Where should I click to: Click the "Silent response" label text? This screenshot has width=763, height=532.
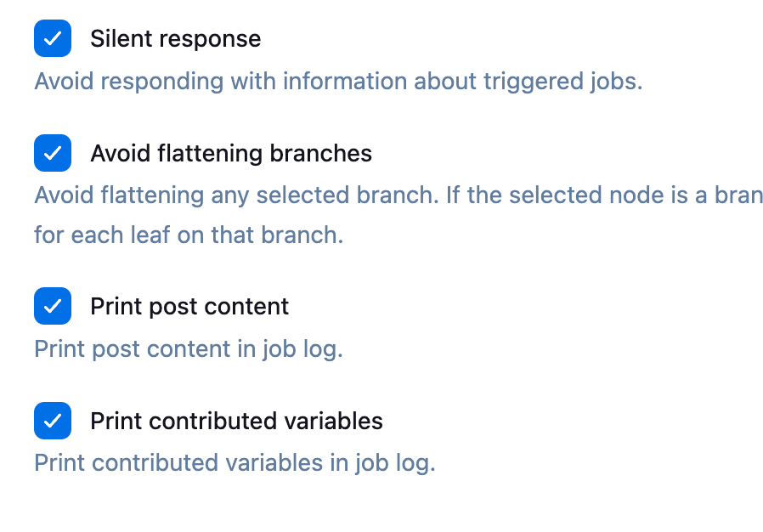pyautogui.click(x=176, y=39)
